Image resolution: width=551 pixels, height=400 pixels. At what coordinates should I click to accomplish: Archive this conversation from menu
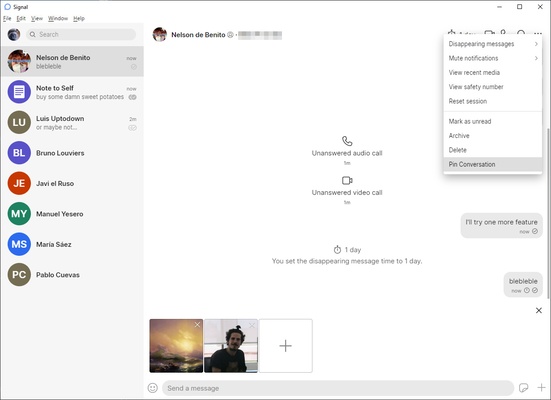[493, 136]
